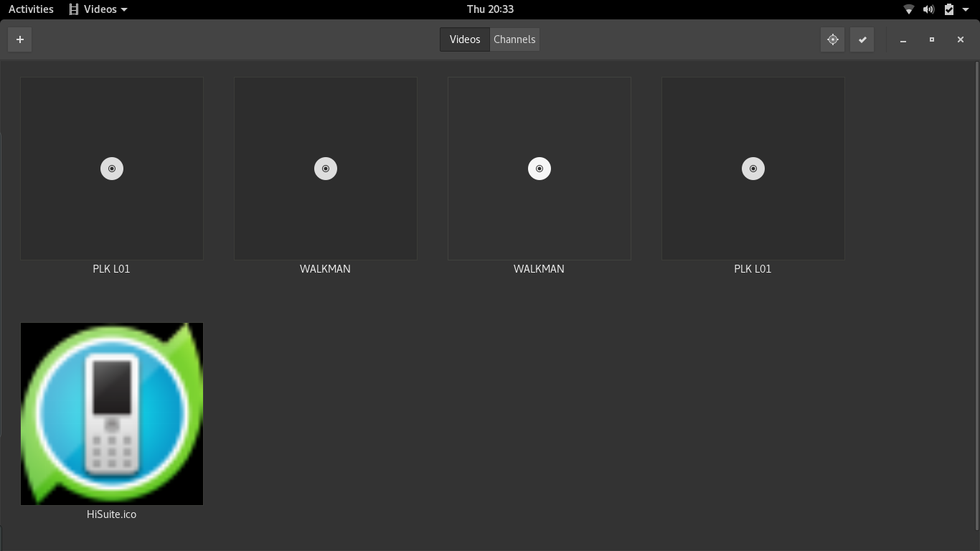Image resolution: width=980 pixels, height=551 pixels.
Task: Switch to the Channels tab
Action: [x=514, y=39]
